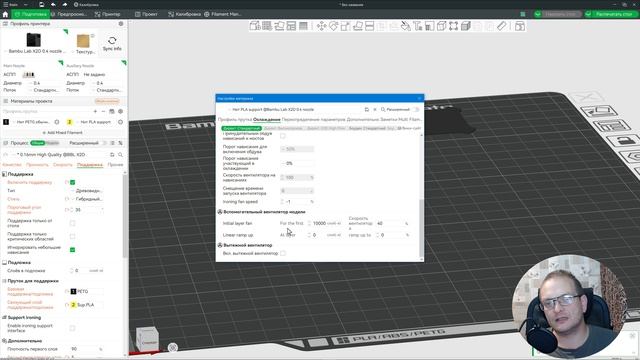Click the black filament 1 color swatch
The width and height of the screenshot is (640, 360).
6,122
